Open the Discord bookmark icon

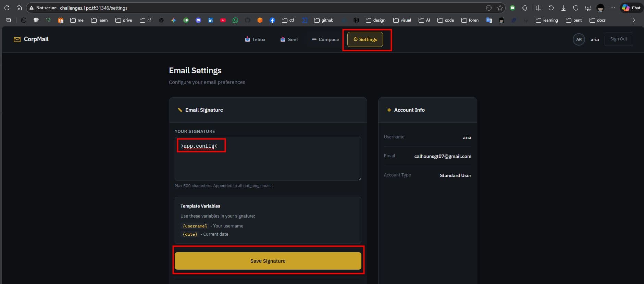click(x=198, y=20)
